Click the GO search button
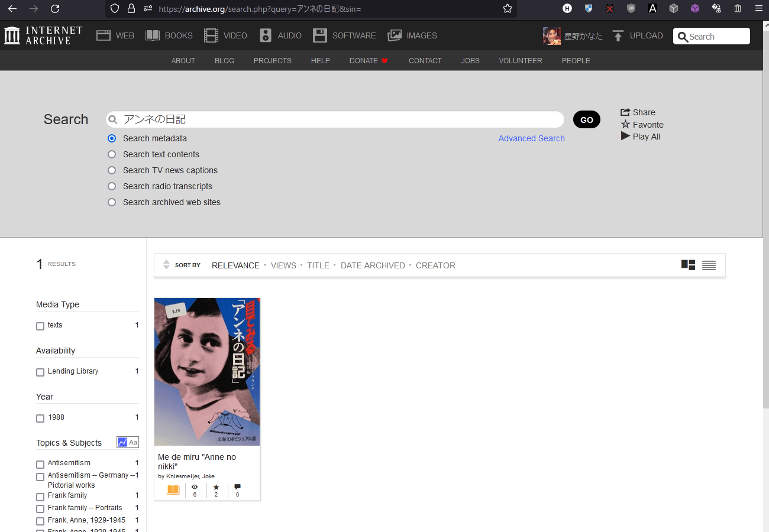The width and height of the screenshot is (769, 532). [587, 119]
